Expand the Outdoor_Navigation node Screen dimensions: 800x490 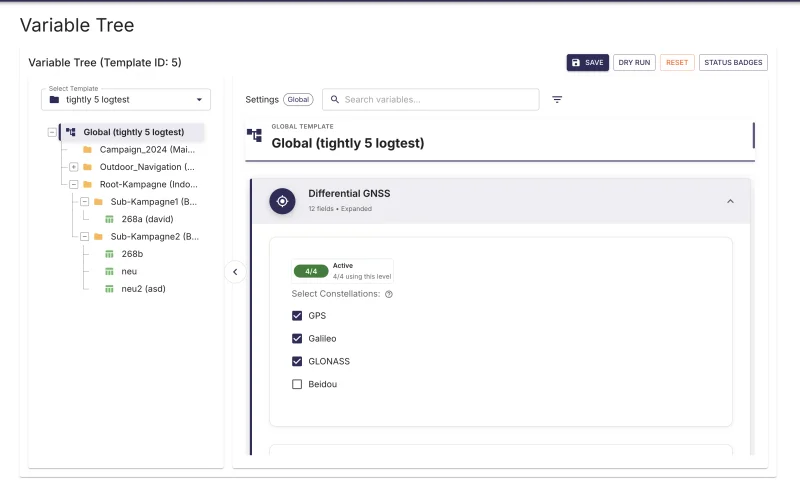[73, 167]
